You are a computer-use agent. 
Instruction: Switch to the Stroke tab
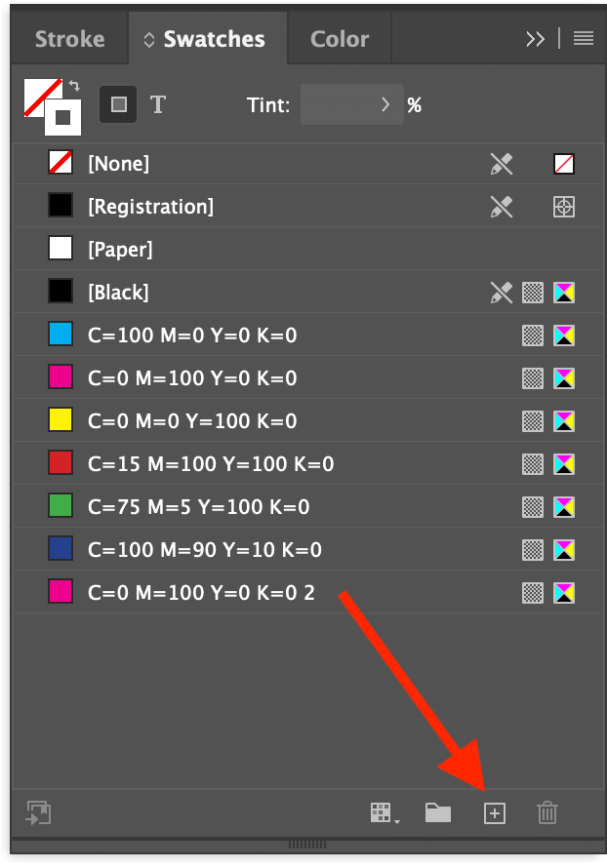pos(69,39)
